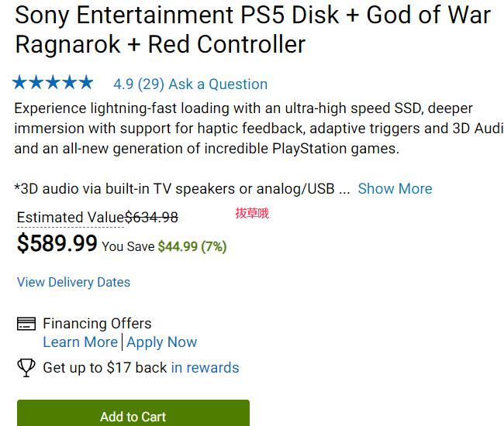Click Learn More under Financing Offers
Image resolution: width=504 pixels, height=426 pixels.
click(x=81, y=342)
